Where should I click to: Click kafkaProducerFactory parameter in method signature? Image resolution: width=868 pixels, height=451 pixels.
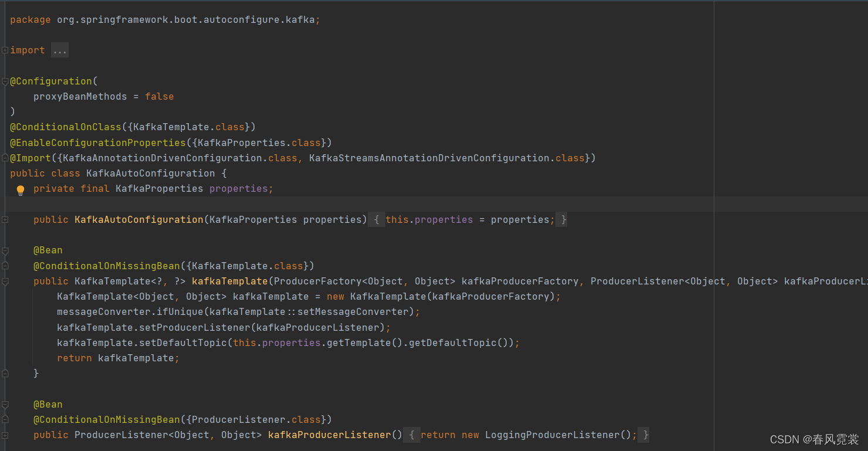pos(520,281)
